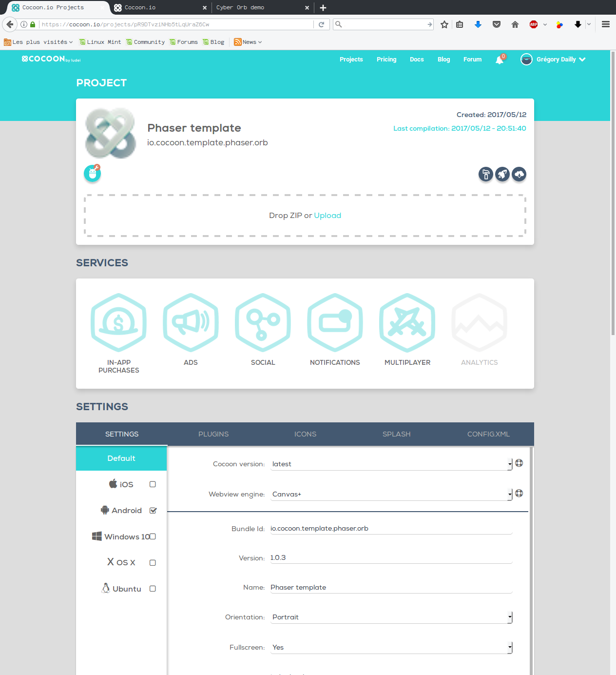The width and height of the screenshot is (616, 675).
Task: Open the Webview engine dropdown
Action: (391, 494)
